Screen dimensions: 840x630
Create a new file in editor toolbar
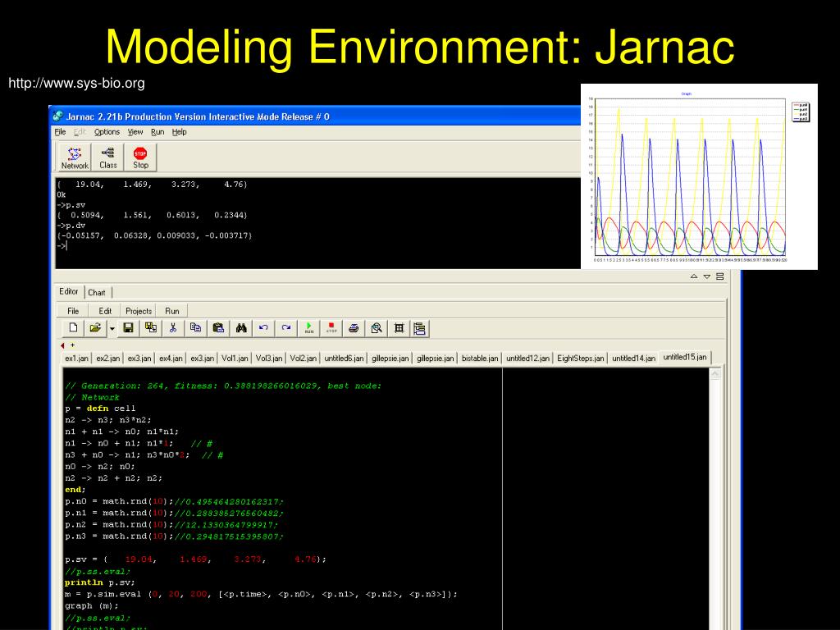coord(73,328)
